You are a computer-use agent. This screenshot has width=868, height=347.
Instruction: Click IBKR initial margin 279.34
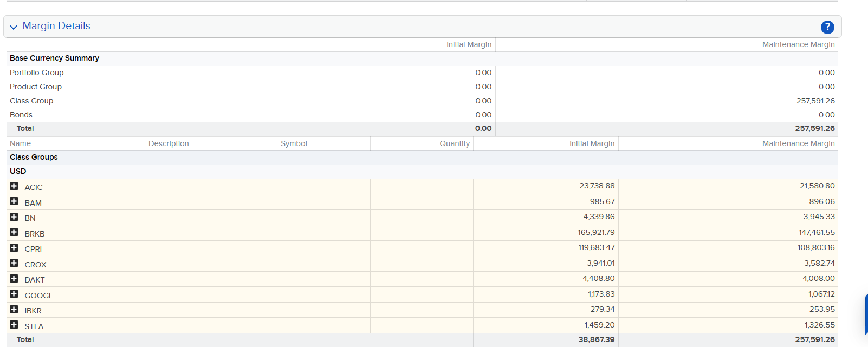pos(603,309)
